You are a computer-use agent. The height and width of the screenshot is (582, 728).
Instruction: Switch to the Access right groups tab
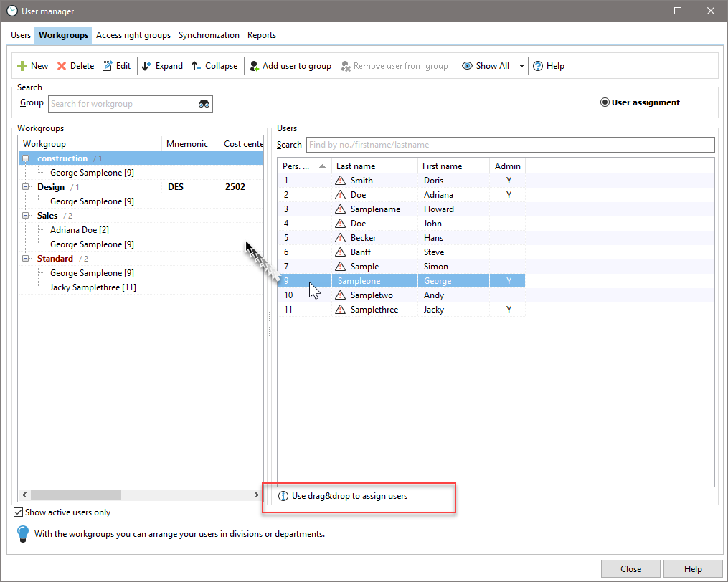click(133, 35)
